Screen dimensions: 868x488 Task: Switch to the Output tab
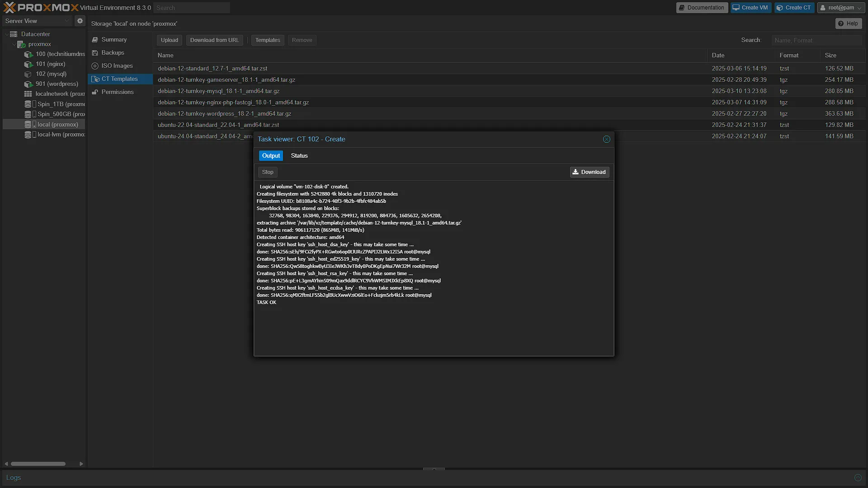[271, 156]
